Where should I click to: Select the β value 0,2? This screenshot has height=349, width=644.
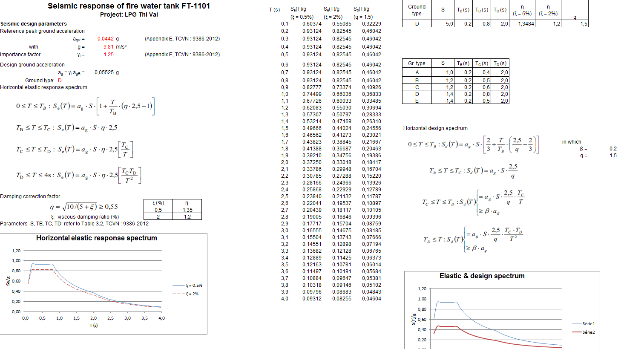tap(613, 149)
